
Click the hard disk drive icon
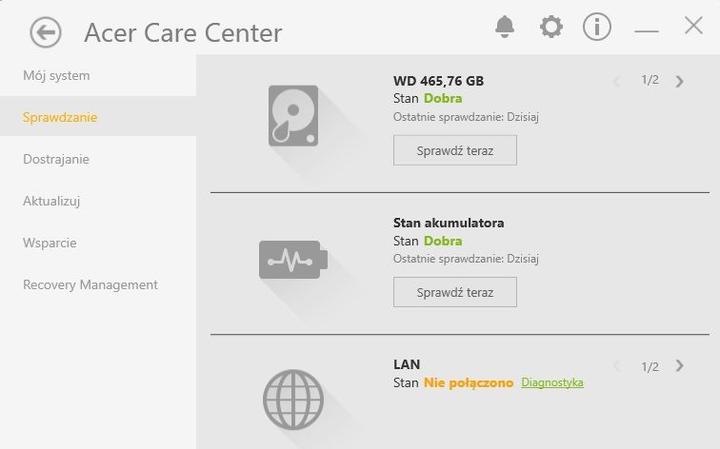tap(293, 116)
